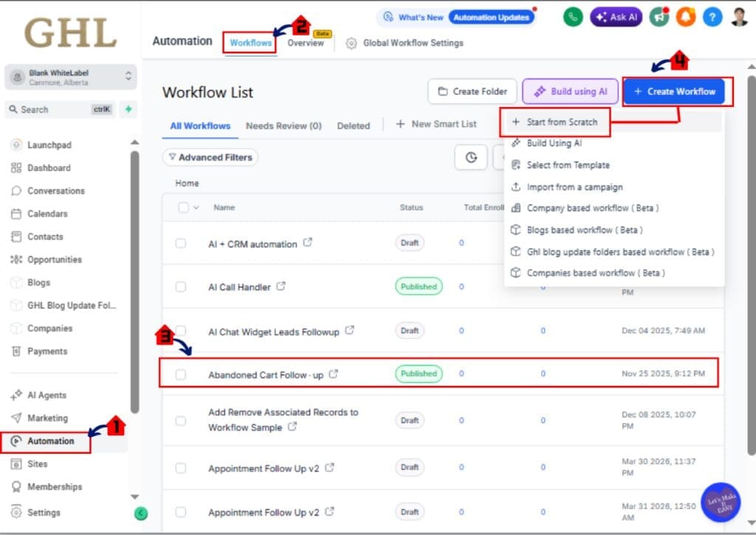
Task: Open the orange notifications bell icon
Action: tap(686, 16)
